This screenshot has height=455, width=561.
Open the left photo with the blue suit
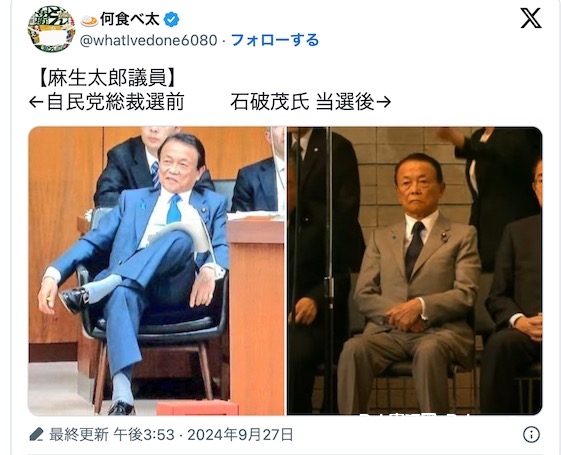point(157,271)
